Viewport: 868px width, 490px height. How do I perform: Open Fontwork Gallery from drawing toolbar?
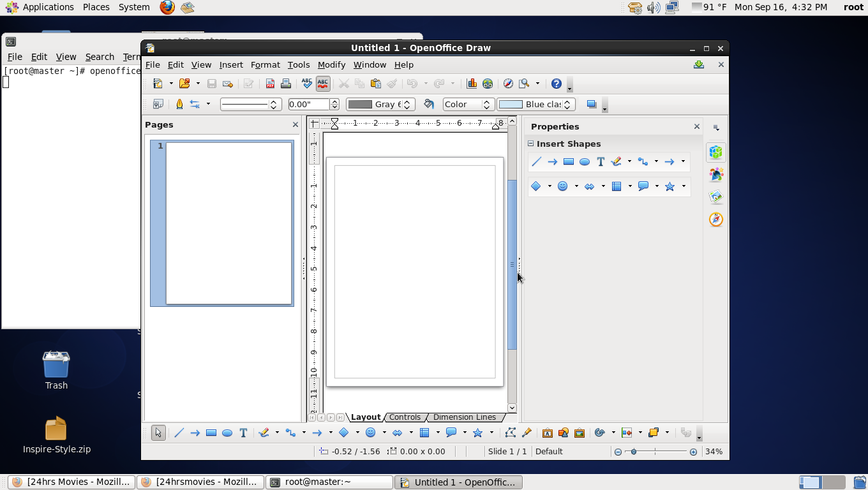(548, 433)
